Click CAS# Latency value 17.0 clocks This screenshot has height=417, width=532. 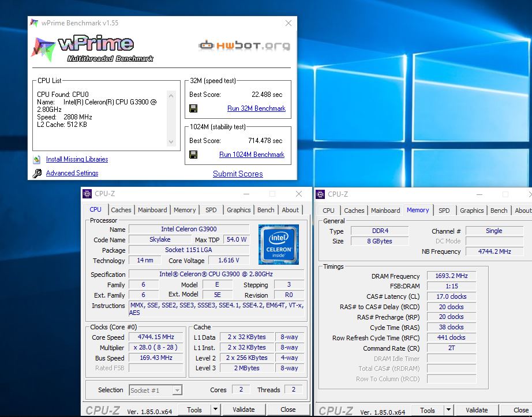coord(452,296)
